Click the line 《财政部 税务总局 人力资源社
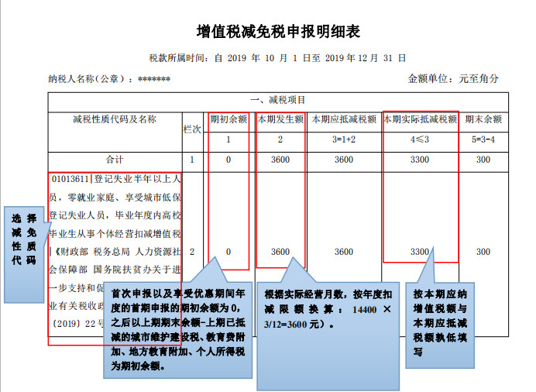The width and height of the screenshot is (536, 392). click(x=115, y=252)
